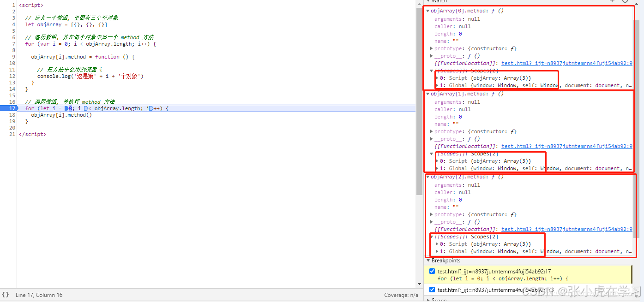Viewport: 644px width, 302px height.
Task: Click arguments: null under objArray[0].method
Action: click(x=457, y=19)
